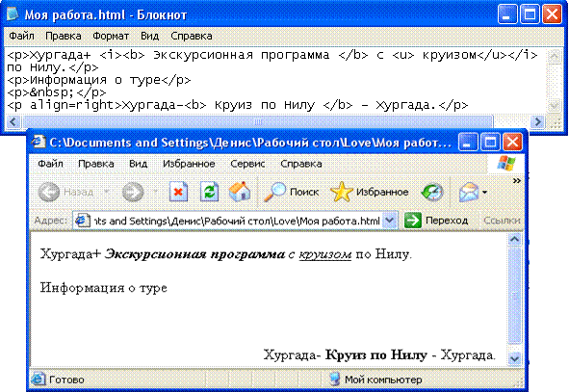Image resolution: width=569 pixels, height=392 pixels.
Task: Click the Мой компьютер status bar text
Action: (383, 379)
